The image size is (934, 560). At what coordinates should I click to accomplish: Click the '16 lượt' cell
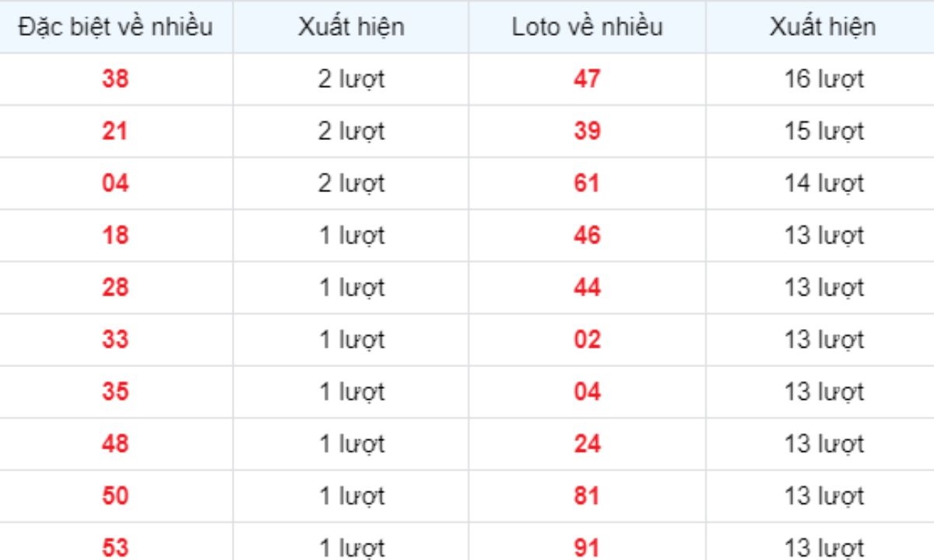tap(823, 79)
